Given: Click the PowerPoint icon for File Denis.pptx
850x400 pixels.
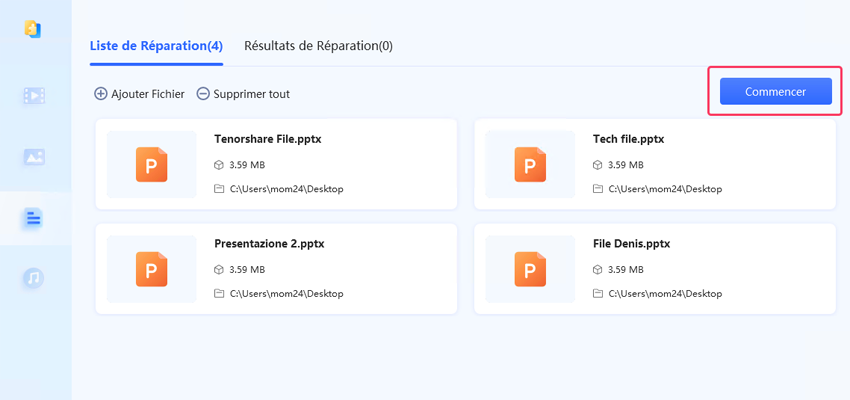Looking at the screenshot, I should point(530,269).
